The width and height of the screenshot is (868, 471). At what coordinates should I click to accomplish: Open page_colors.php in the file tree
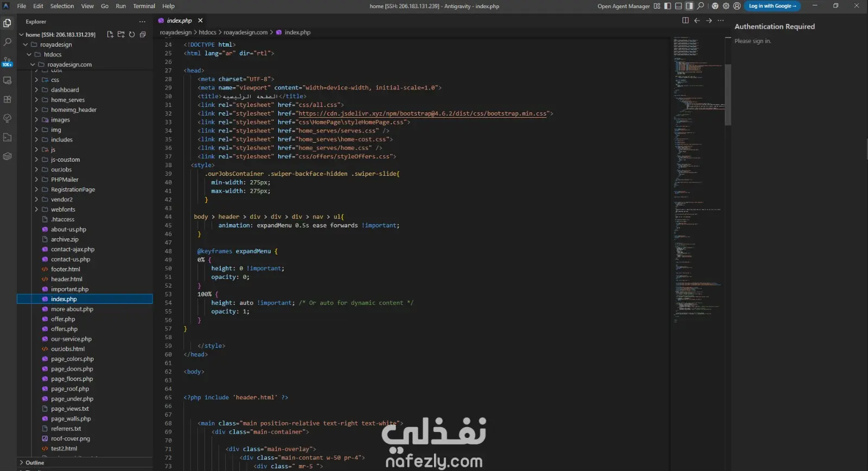(72, 359)
